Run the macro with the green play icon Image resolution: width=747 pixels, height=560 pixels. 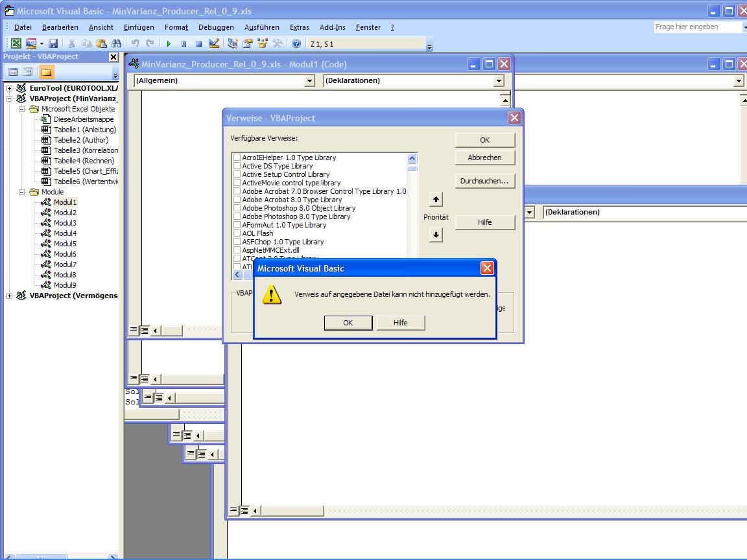point(169,44)
